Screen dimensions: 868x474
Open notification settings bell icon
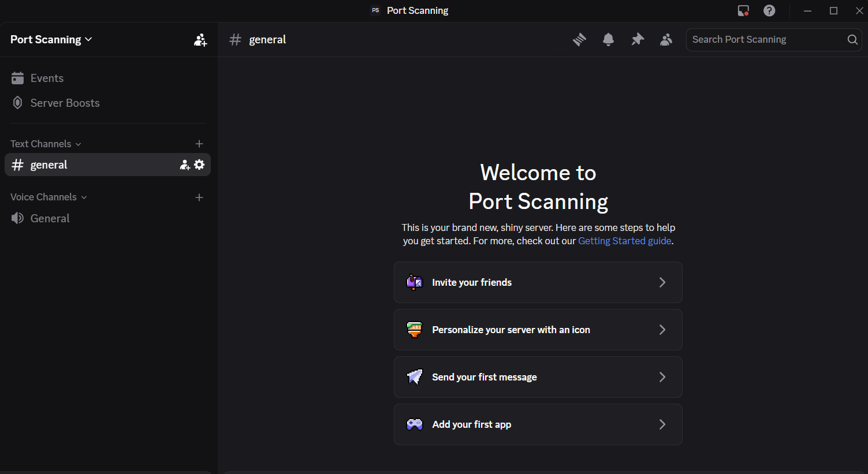(x=608, y=39)
